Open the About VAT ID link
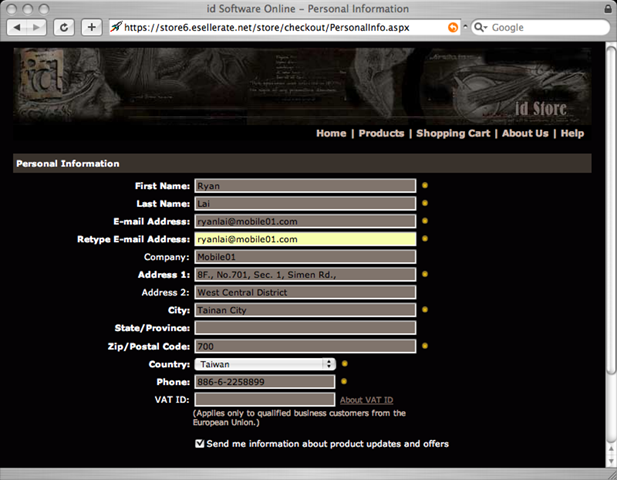617x480 pixels. pos(366,400)
